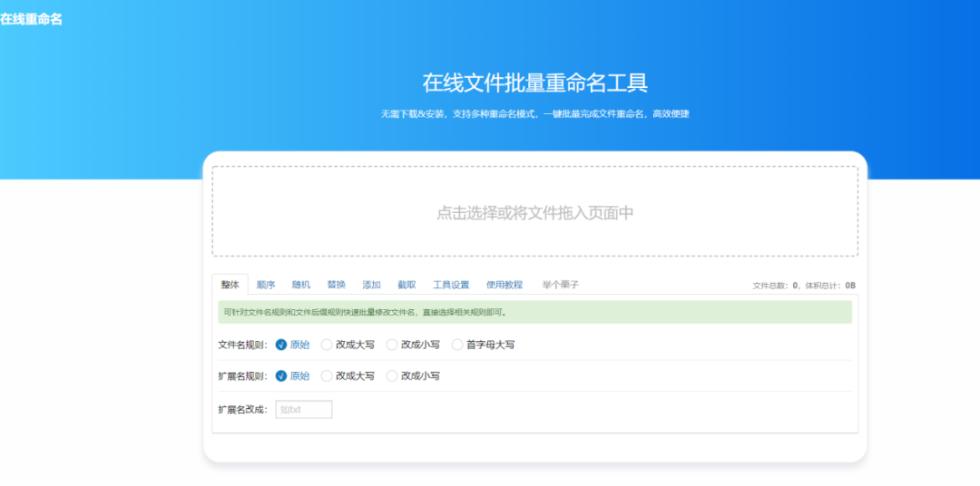Select 改成小写 for 文件名规则
Image resolution: width=980 pixels, height=486 pixels.
pyautogui.click(x=413, y=345)
